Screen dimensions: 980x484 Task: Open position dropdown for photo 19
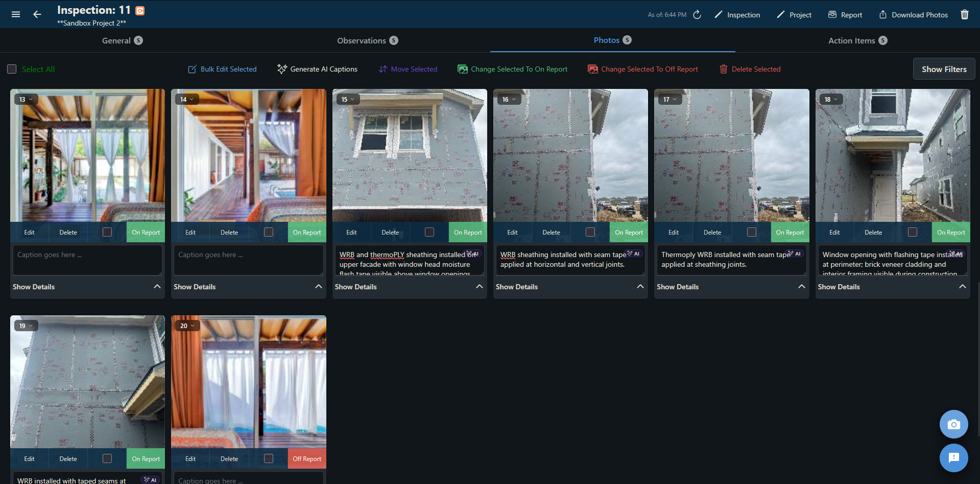(x=26, y=326)
